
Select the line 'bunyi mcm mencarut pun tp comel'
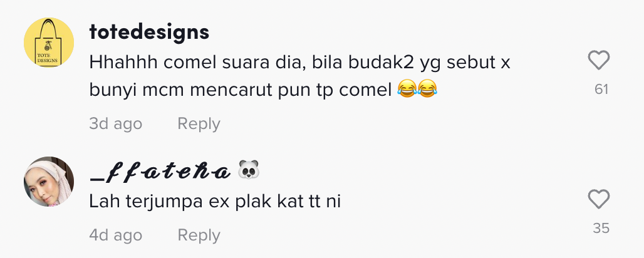click(x=241, y=90)
